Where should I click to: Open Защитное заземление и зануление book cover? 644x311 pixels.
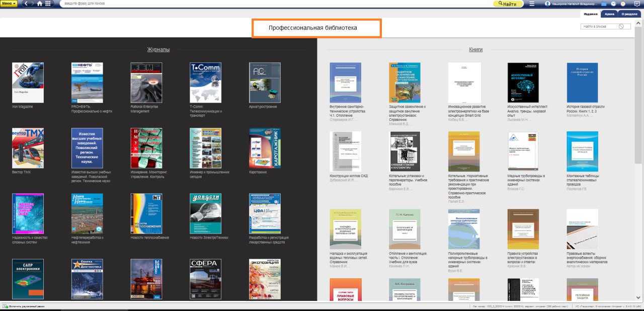pos(405,83)
